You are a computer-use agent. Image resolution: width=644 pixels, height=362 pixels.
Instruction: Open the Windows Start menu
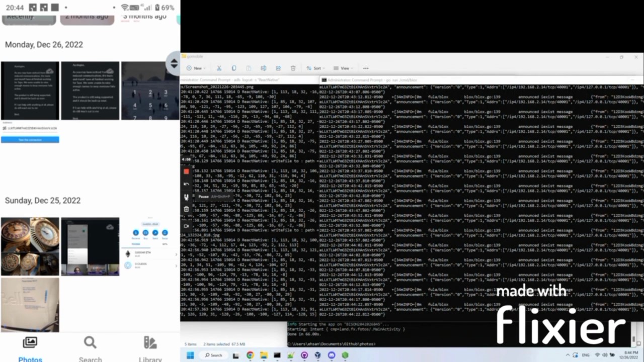[x=190, y=355]
